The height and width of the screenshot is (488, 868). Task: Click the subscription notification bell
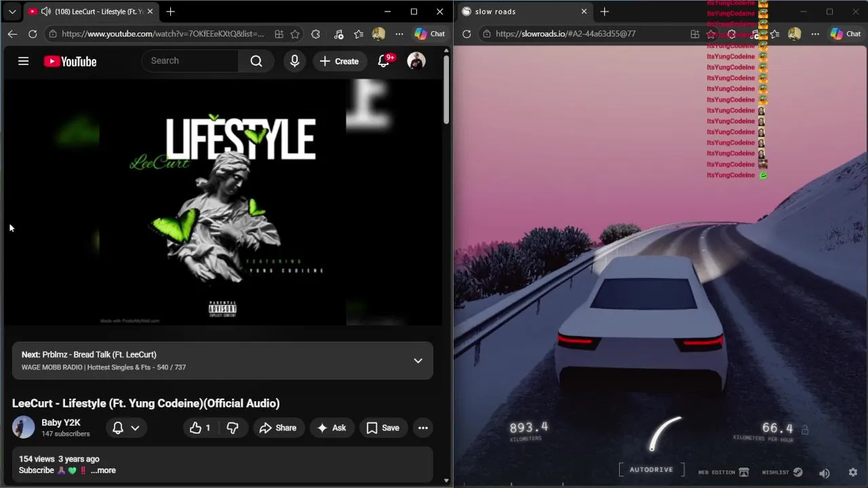coord(117,428)
